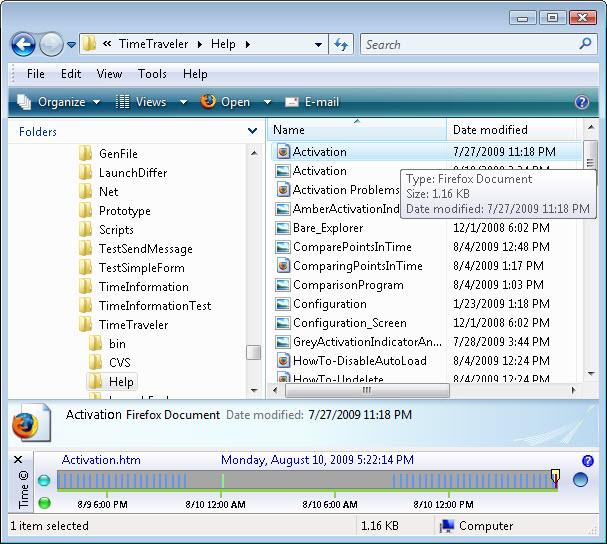This screenshot has height=544, width=607.
Task: Click the Views toolbar button
Action: 141,102
